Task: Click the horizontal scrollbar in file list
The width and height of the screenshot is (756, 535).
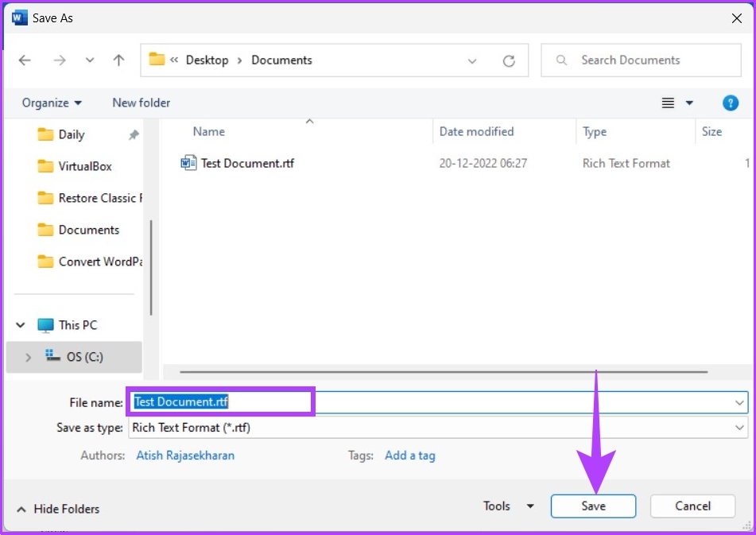Action: (x=443, y=371)
